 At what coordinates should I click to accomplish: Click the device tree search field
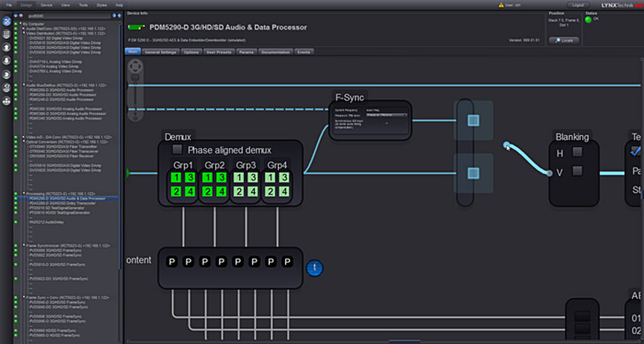click(68, 16)
